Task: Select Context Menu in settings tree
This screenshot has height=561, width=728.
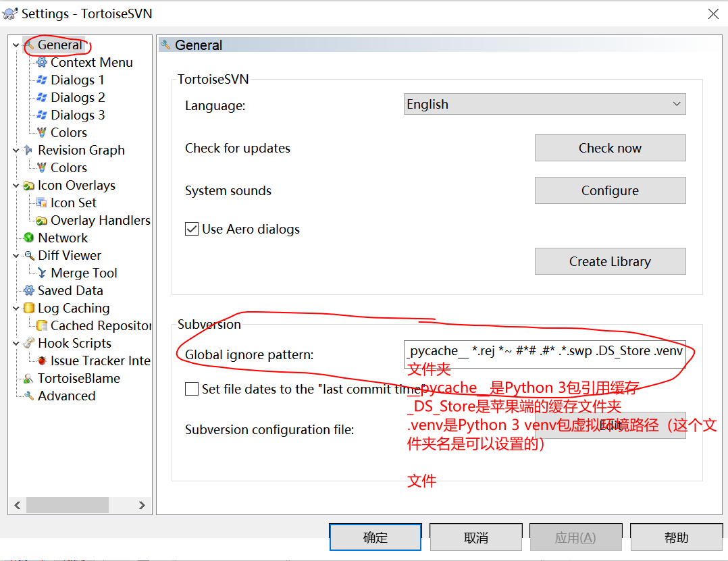Action: pos(91,62)
